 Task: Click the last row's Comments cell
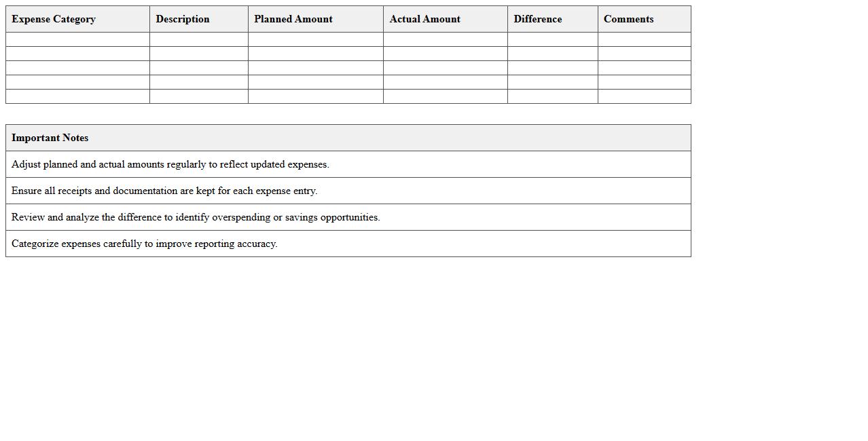(644, 96)
